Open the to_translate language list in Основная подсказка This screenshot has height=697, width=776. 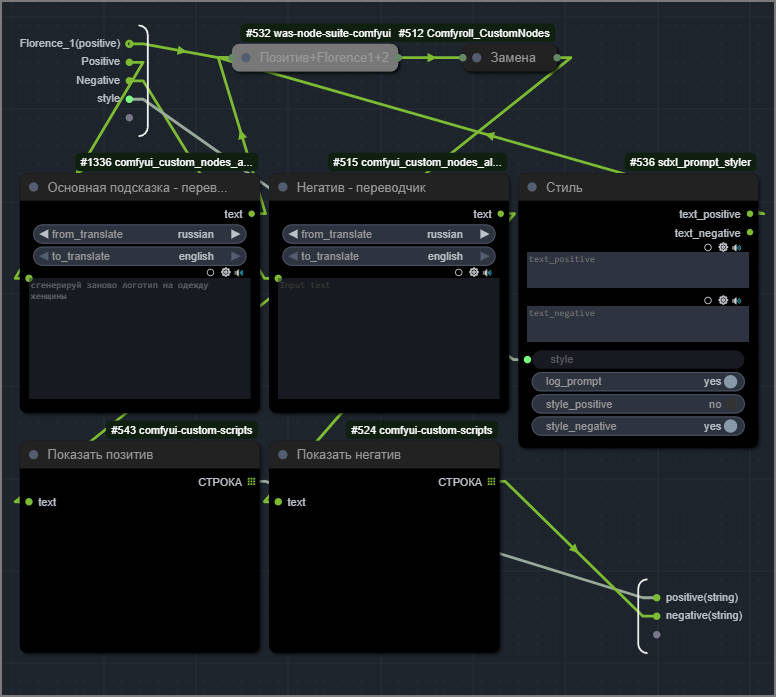tap(139, 256)
